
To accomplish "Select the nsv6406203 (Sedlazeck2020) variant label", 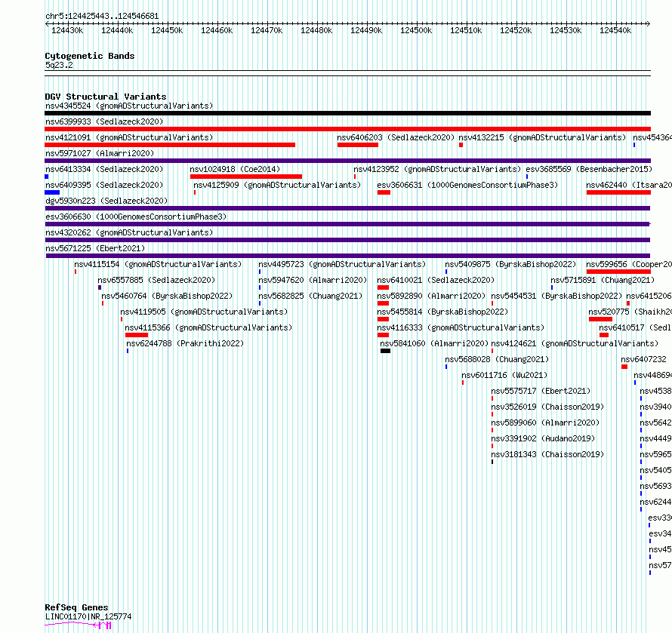I will (x=396, y=137).
